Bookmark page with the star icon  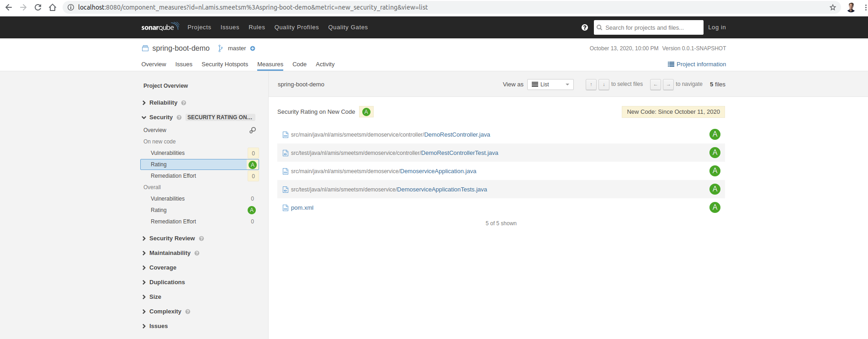[832, 7]
